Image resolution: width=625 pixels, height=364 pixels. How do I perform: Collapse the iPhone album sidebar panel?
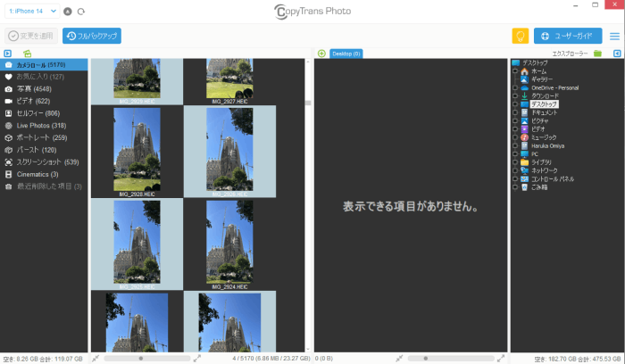point(7,54)
